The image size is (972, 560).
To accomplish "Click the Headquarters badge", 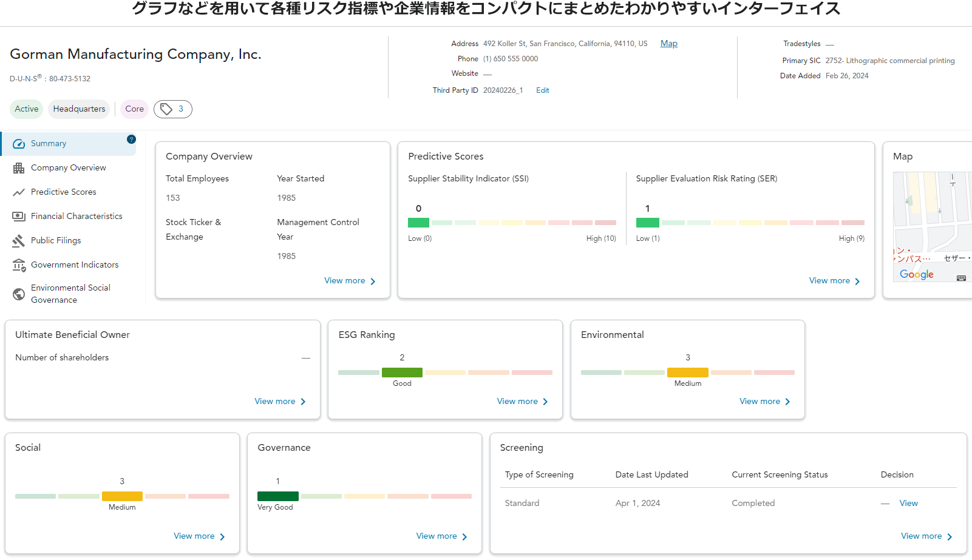I will tap(79, 109).
